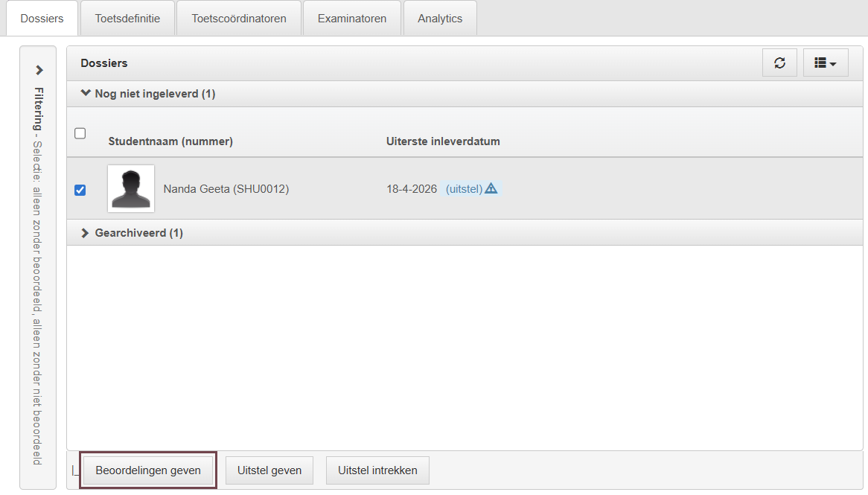The image size is (868, 495).
Task: Click the Uitstel intrekken button
Action: (377, 470)
